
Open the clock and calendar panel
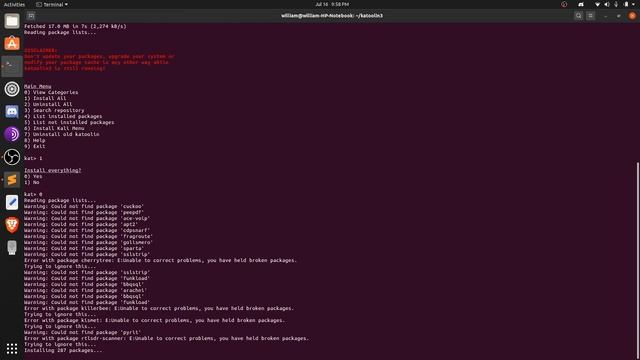(x=332, y=4)
